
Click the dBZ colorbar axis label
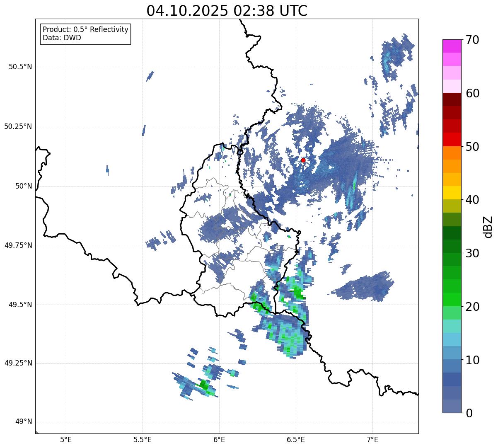click(x=488, y=226)
